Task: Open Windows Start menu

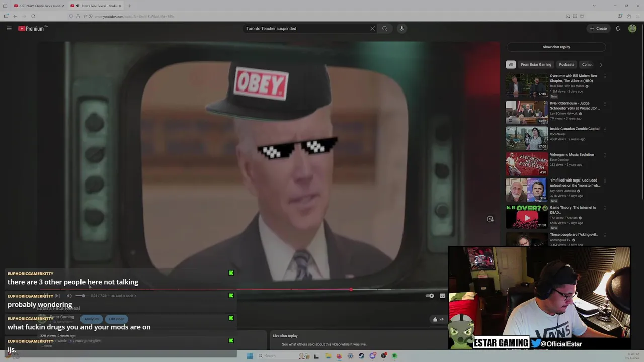Action: [250, 356]
